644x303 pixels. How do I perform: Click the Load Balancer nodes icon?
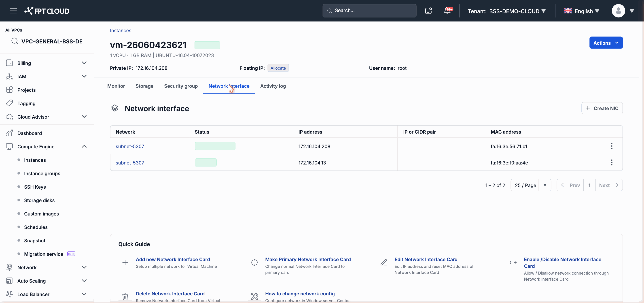(x=9, y=294)
